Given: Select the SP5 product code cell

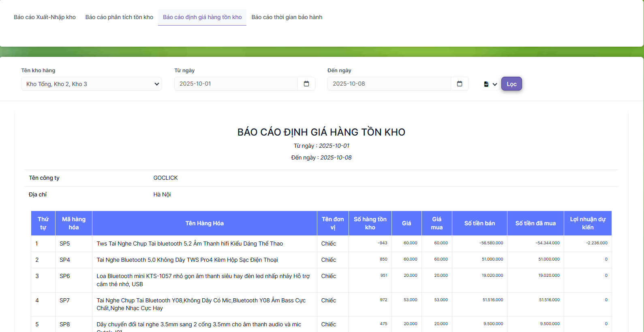Looking at the screenshot, I should (65, 244).
